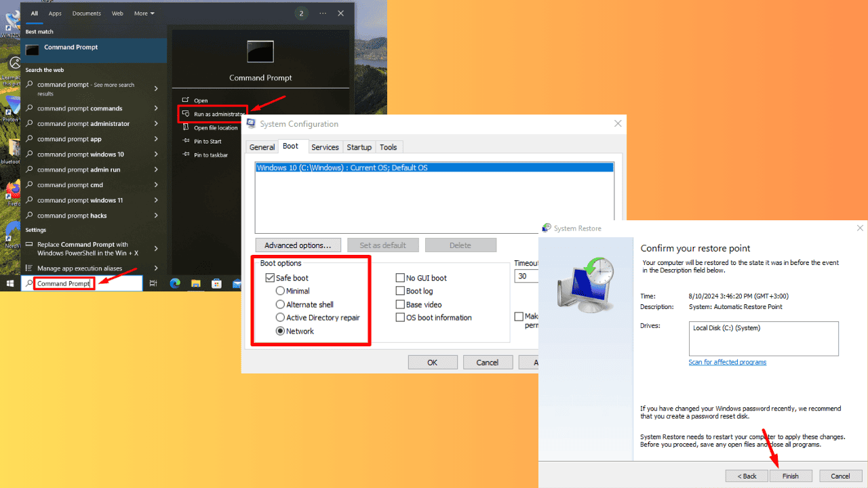The height and width of the screenshot is (488, 868).
Task: Click the Windows Start button on taskbar
Action: coord(10,283)
